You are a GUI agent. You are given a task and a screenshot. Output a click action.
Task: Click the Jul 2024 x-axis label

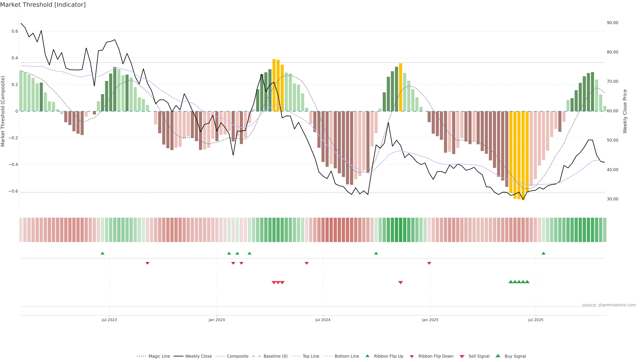tap(323, 320)
